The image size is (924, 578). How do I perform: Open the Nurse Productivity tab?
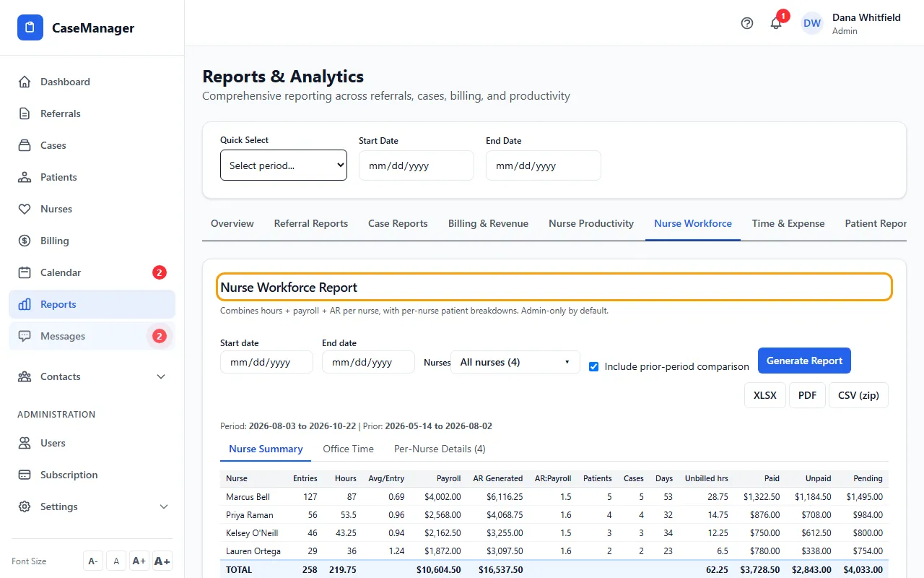pos(591,223)
